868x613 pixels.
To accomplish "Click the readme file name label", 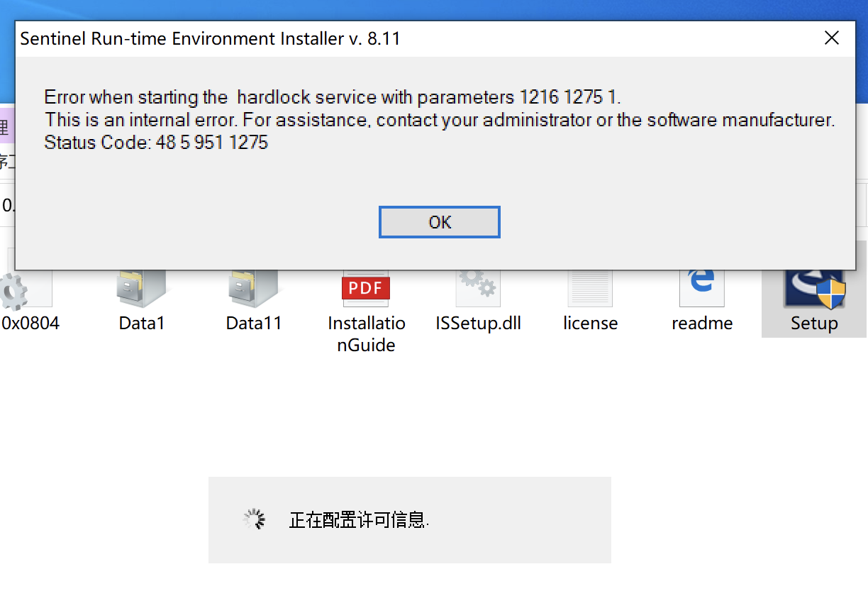I will [702, 324].
